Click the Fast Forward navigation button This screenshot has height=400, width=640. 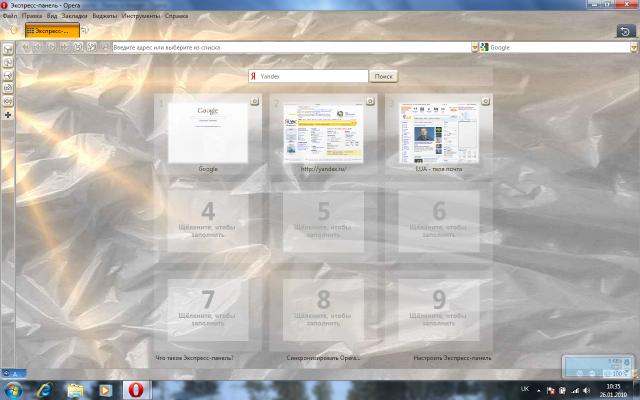(52, 47)
